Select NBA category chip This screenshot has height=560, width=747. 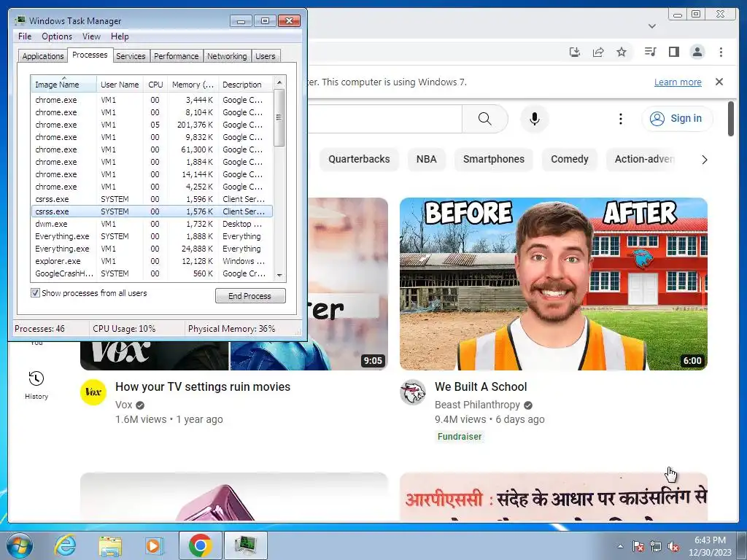click(426, 159)
